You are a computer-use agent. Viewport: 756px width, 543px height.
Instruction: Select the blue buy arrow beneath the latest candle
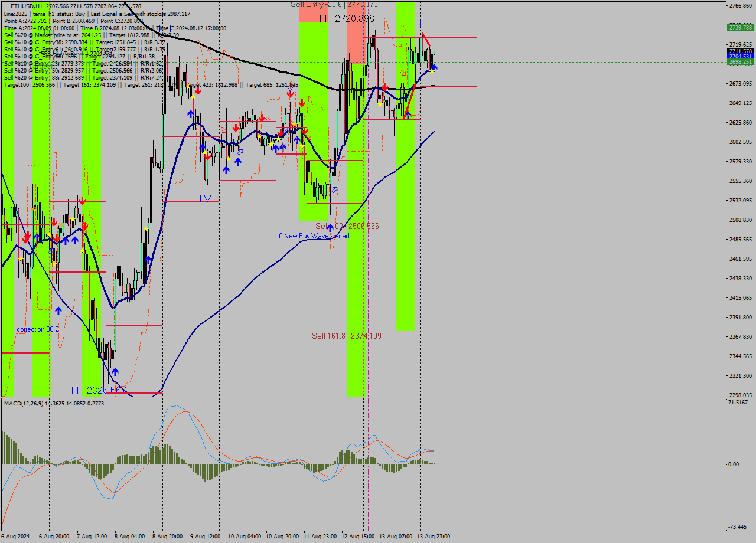[434, 67]
